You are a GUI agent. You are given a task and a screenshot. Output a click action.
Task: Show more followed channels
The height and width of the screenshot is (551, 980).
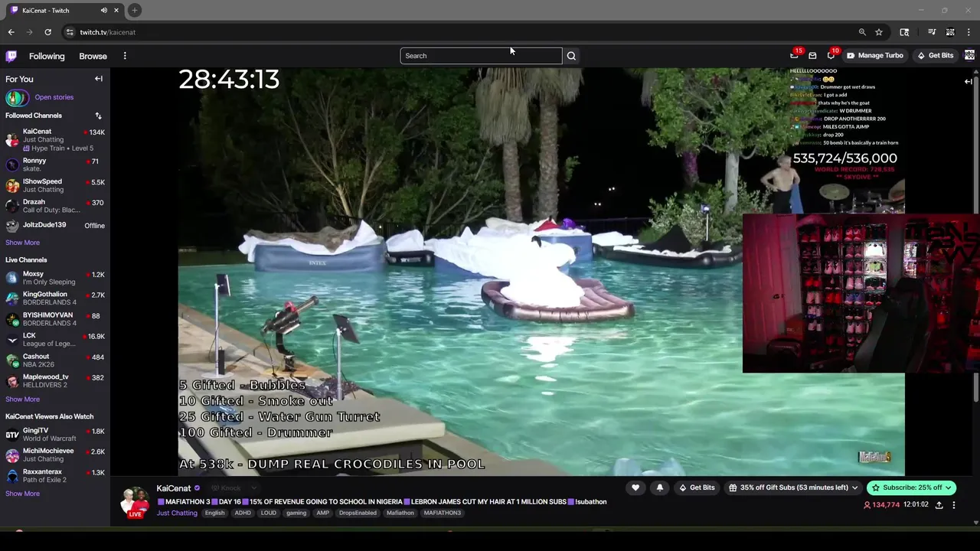pos(22,243)
